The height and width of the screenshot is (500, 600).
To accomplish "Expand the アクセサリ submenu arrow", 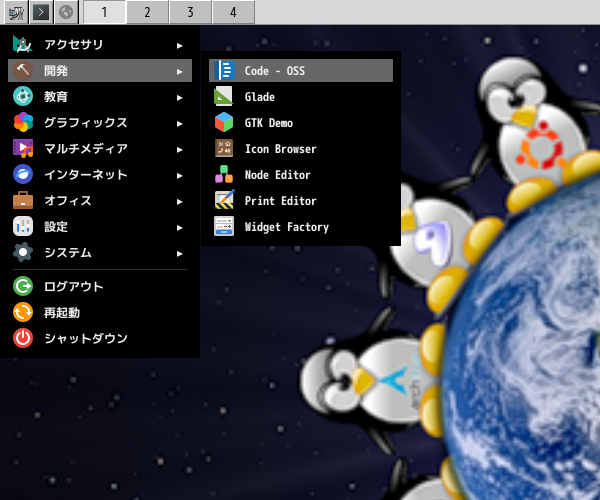I will tap(179, 46).
